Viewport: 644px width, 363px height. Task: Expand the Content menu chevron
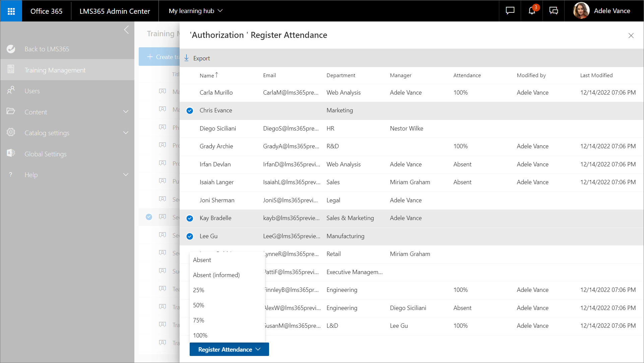(126, 112)
